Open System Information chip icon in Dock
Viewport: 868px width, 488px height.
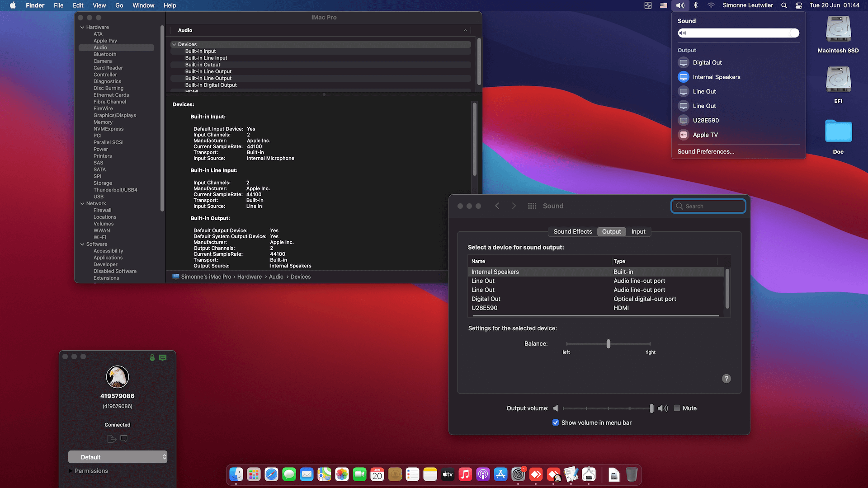point(589,474)
